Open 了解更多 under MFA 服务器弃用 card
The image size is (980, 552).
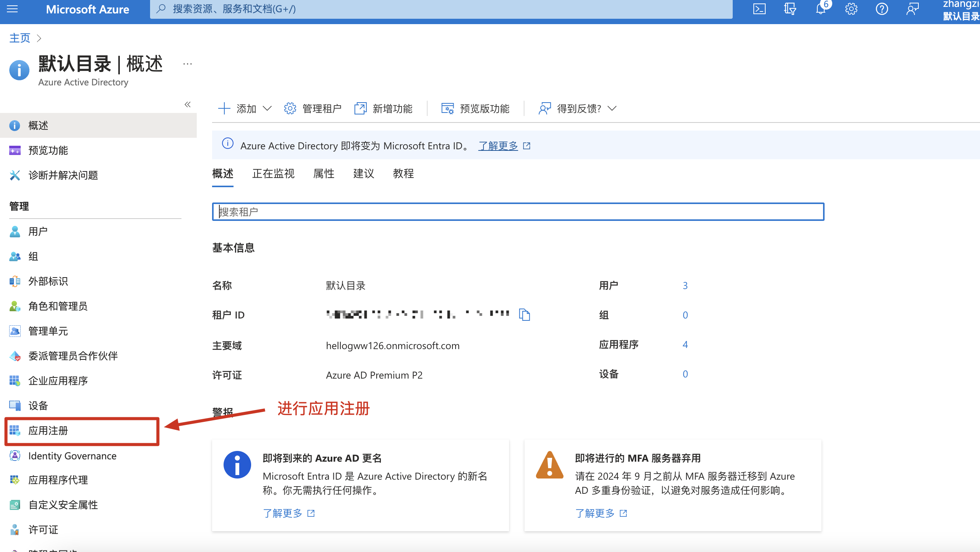[x=595, y=513]
